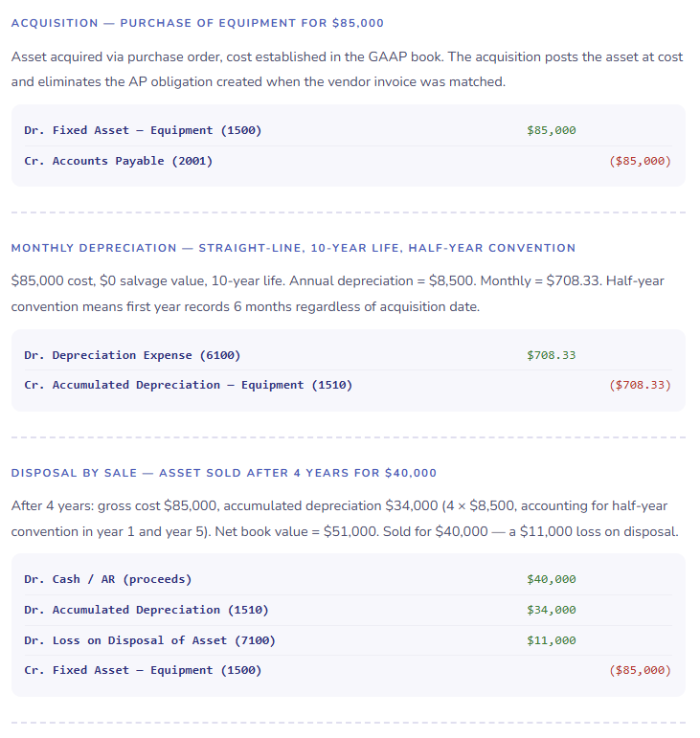Click the paragraph describing the half-year convention
The width and height of the screenshot is (700, 738).
[x=337, y=294]
